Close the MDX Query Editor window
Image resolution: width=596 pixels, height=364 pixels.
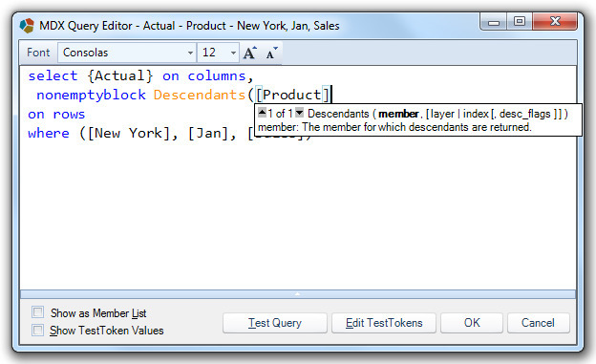(555, 21)
